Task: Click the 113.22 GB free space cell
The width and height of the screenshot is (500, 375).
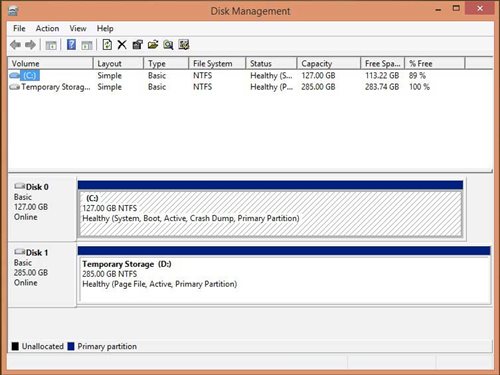Action: 382,76
